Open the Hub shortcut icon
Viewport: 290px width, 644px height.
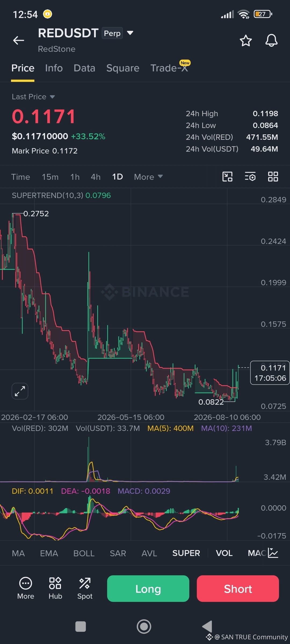pos(55,588)
